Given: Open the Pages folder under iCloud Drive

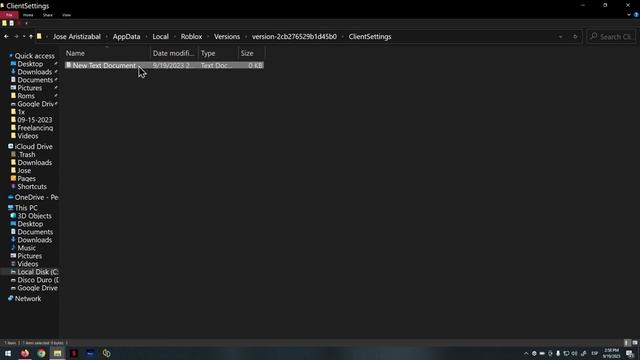Looking at the screenshot, I should [26, 179].
